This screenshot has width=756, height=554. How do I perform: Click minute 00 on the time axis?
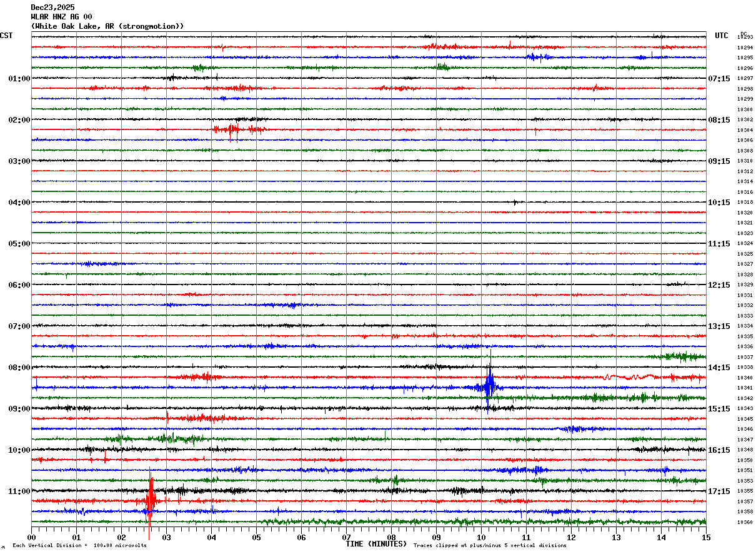point(31,537)
